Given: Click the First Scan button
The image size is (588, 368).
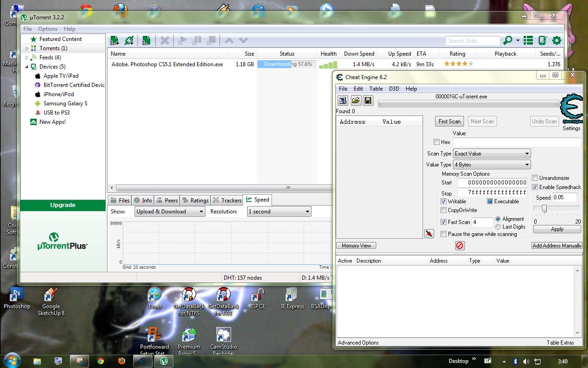Looking at the screenshot, I should pyautogui.click(x=449, y=121).
